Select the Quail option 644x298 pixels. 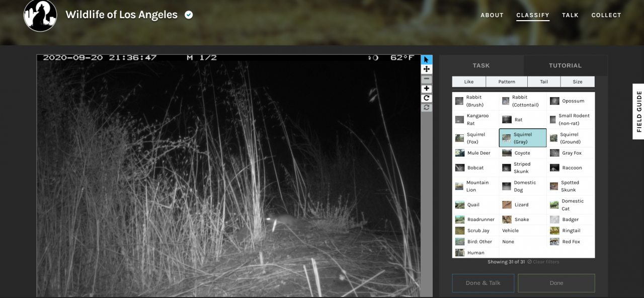pos(475,205)
